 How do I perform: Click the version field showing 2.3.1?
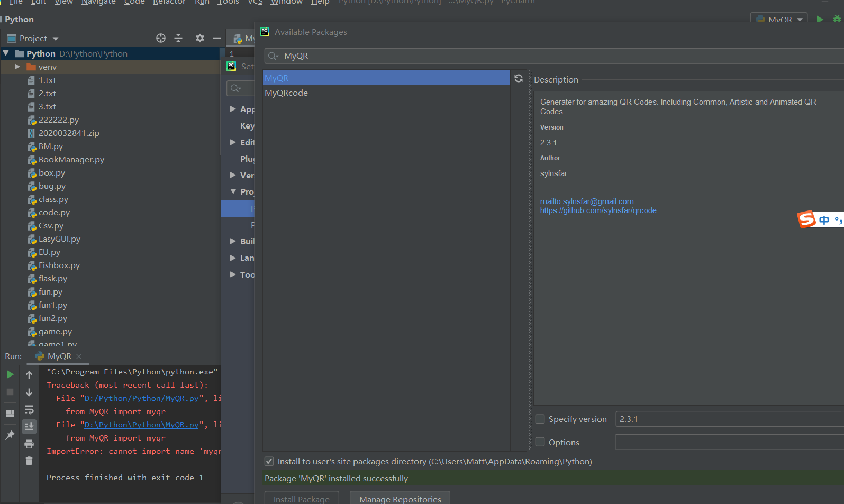[x=730, y=419]
